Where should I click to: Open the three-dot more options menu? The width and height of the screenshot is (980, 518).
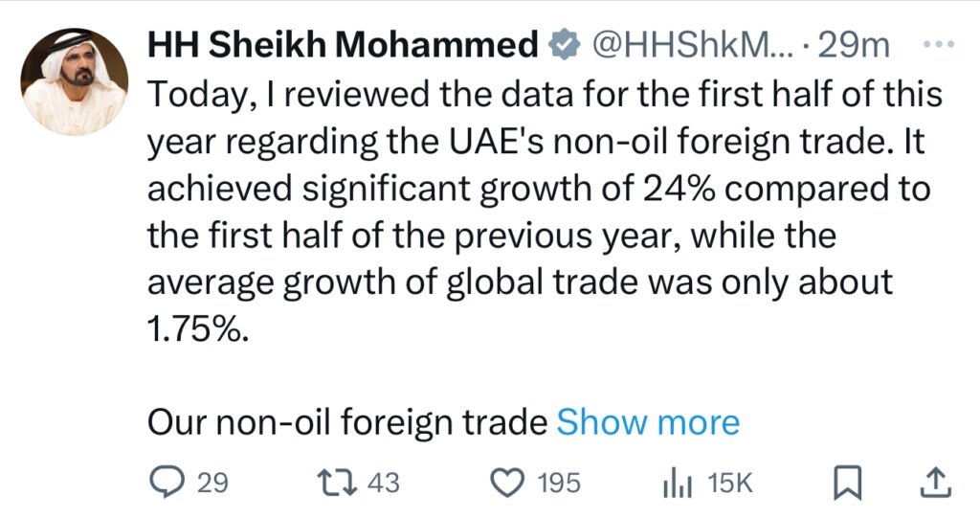(x=939, y=44)
